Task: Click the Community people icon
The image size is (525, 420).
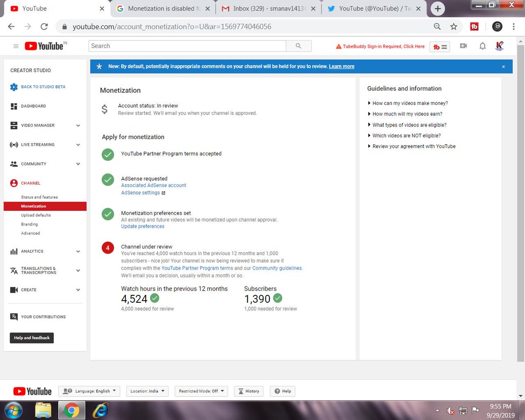Action: tap(14, 164)
